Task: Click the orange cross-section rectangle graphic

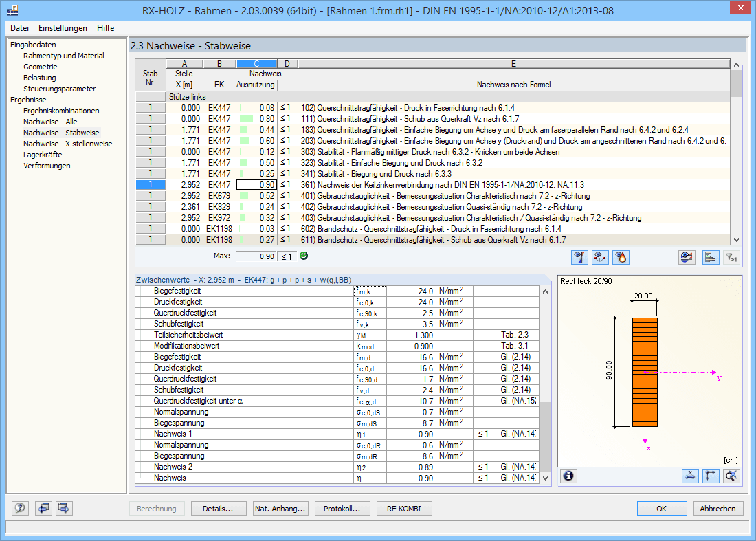Action: (x=645, y=373)
